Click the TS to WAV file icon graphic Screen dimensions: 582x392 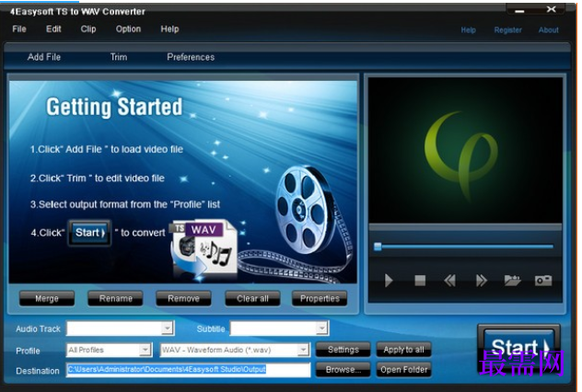(204, 248)
